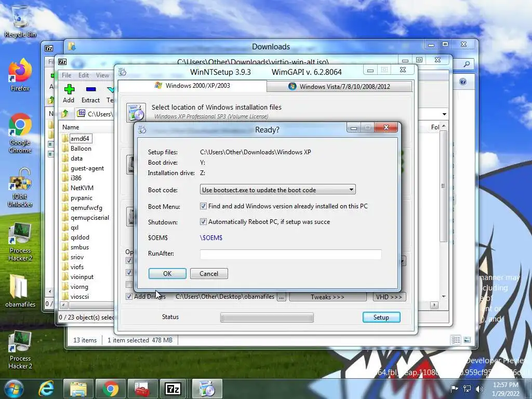Click the Status progress bar
The width and height of the screenshot is (532, 399).
(267, 317)
